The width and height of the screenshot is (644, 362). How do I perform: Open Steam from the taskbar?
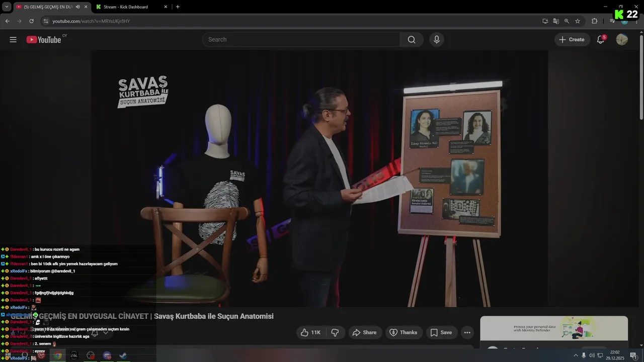(123, 355)
